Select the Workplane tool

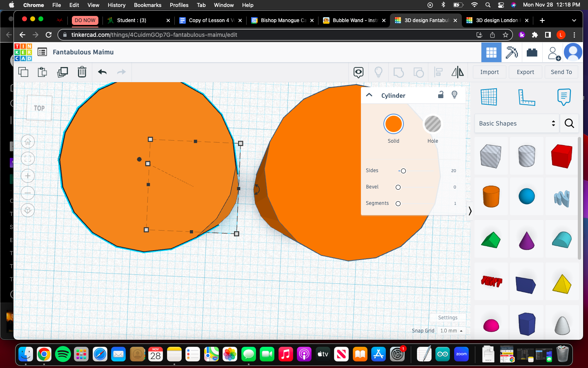pyautogui.click(x=489, y=97)
